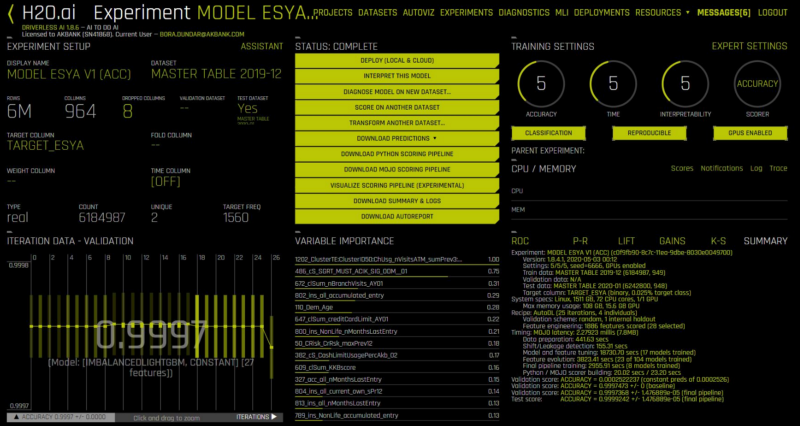This screenshot has width=800, height=426.
Task: Open the Lift tab
Action: point(626,241)
